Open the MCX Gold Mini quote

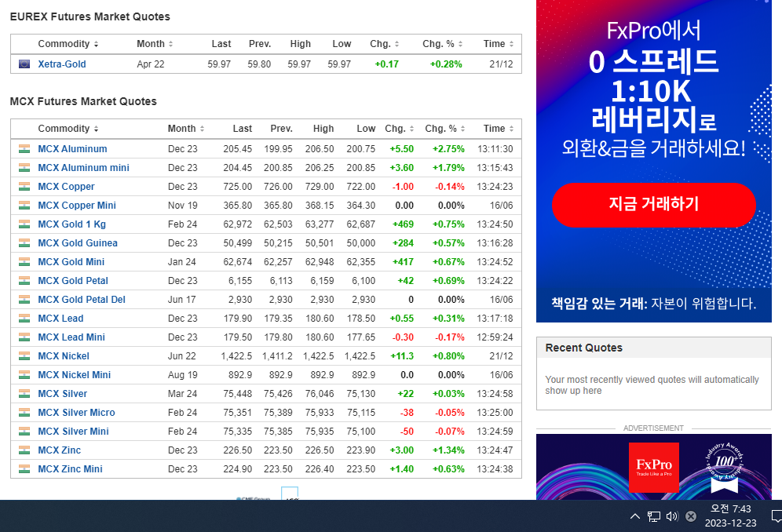[71, 262]
